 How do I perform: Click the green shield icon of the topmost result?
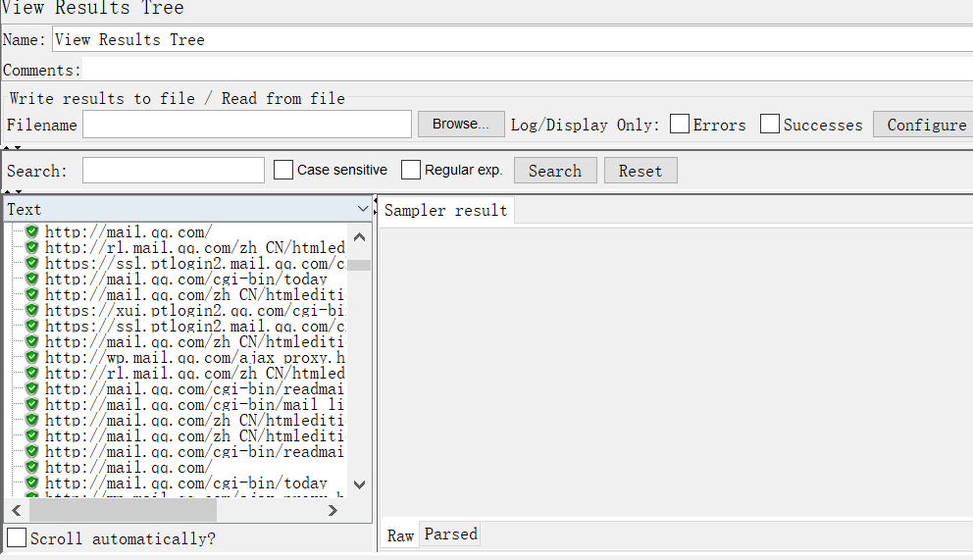32,231
